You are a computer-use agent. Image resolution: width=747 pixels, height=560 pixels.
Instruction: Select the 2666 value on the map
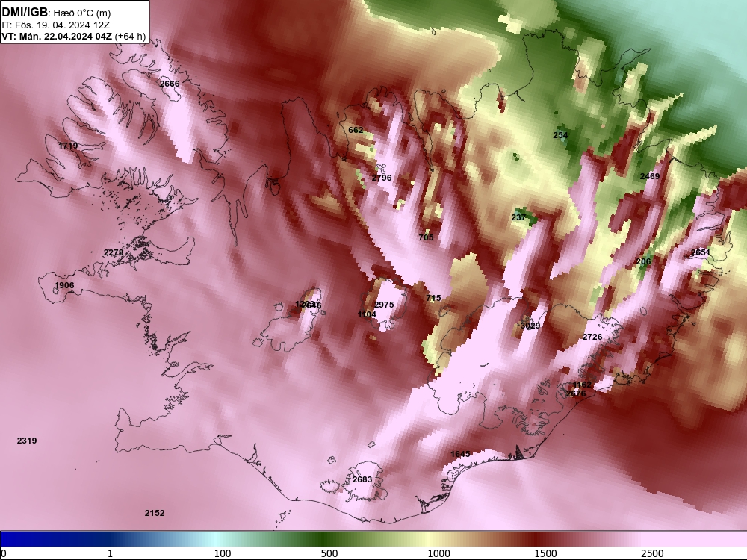(x=170, y=84)
